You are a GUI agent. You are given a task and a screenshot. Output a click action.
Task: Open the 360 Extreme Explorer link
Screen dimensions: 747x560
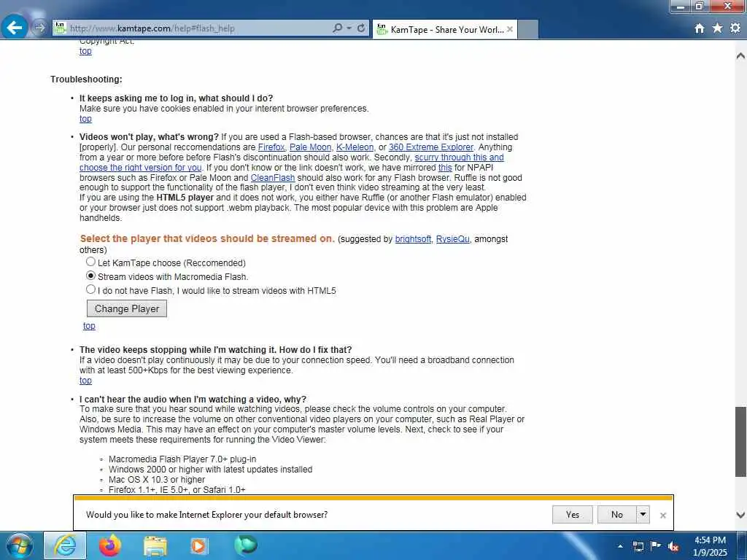click(431, 147)
